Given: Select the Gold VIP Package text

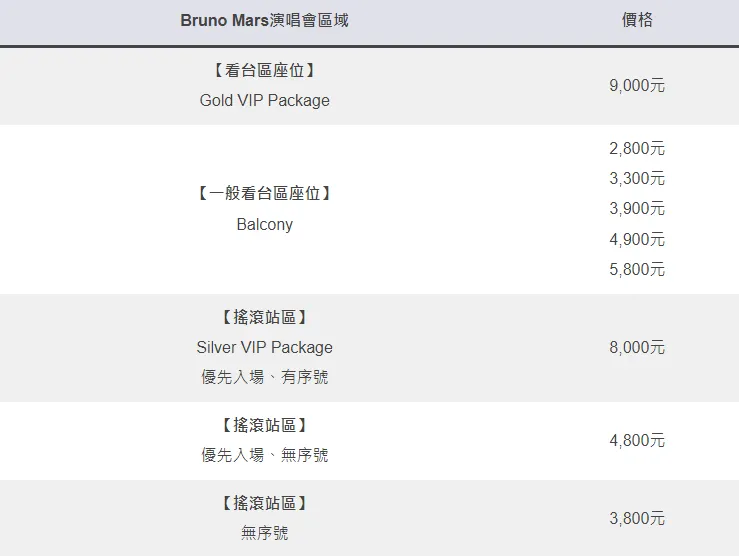Looking at the screenshot, I should click(264, 100).
